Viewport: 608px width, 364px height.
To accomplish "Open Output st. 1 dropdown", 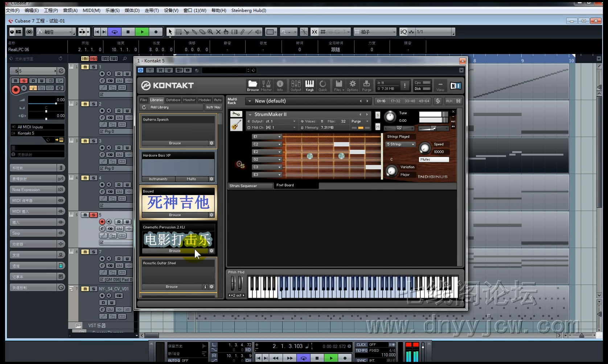I will [x=272, y=121].
